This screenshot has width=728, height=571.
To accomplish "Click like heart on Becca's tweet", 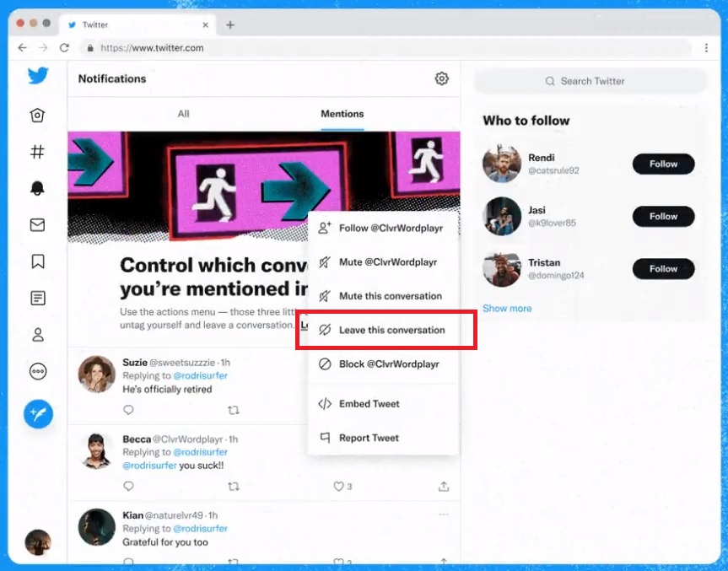I will tap(338, 487).
